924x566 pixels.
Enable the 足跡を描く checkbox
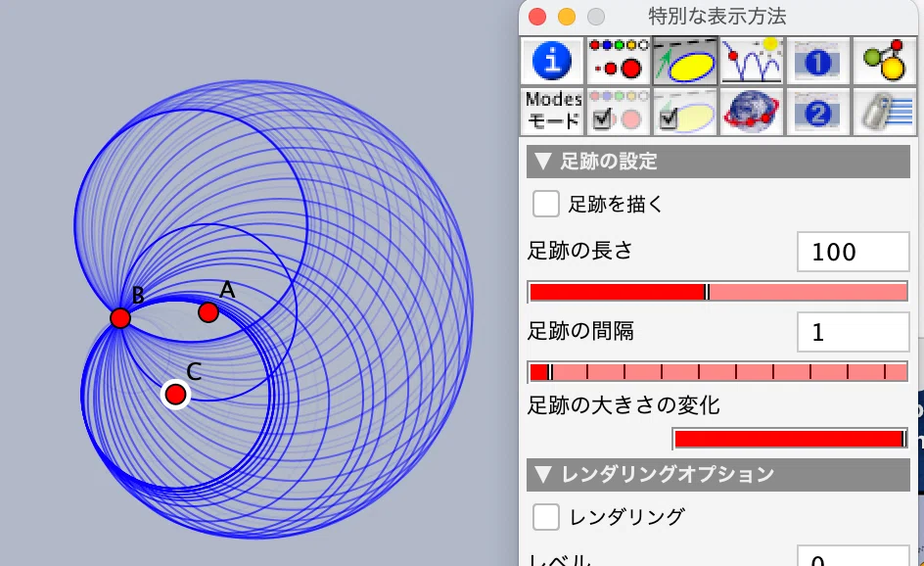pos(545,204)
